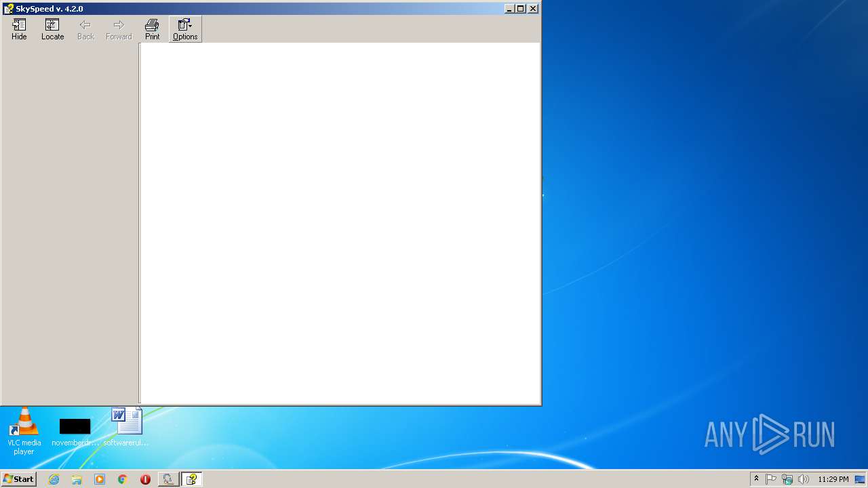Click the Show desktop button
The image size is (868, 488).
click(861, 479)
